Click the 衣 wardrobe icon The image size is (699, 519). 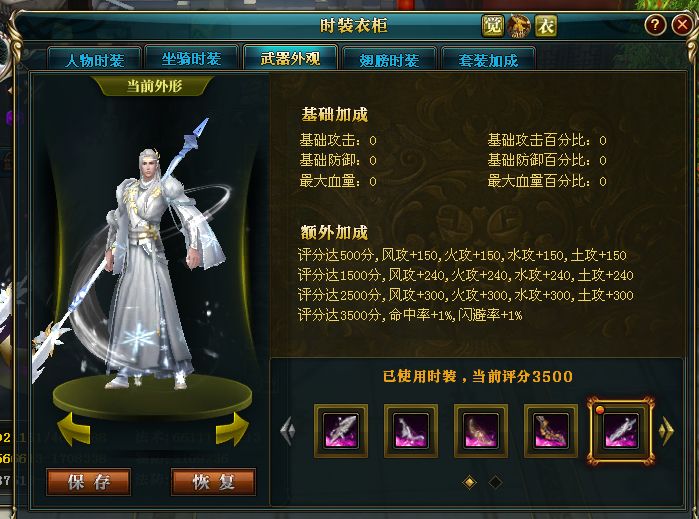point(546,26)
